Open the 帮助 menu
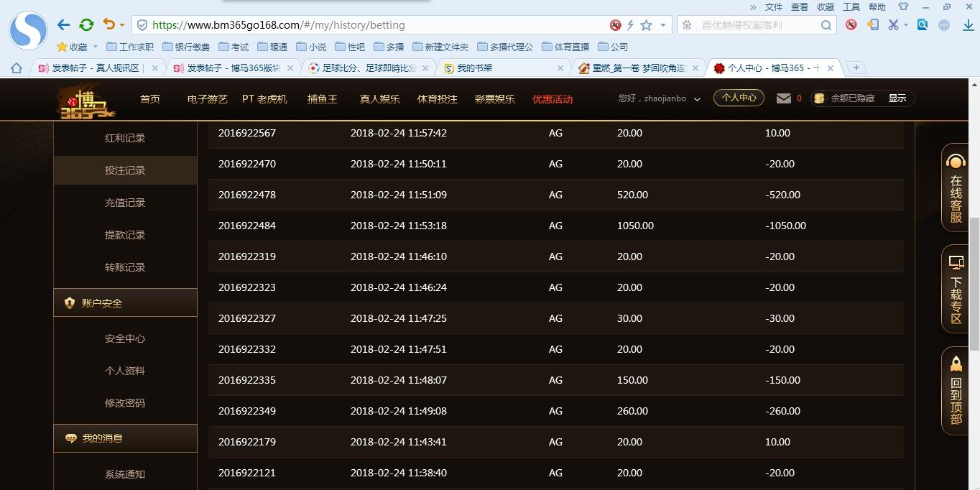 (x=877, y=6)
